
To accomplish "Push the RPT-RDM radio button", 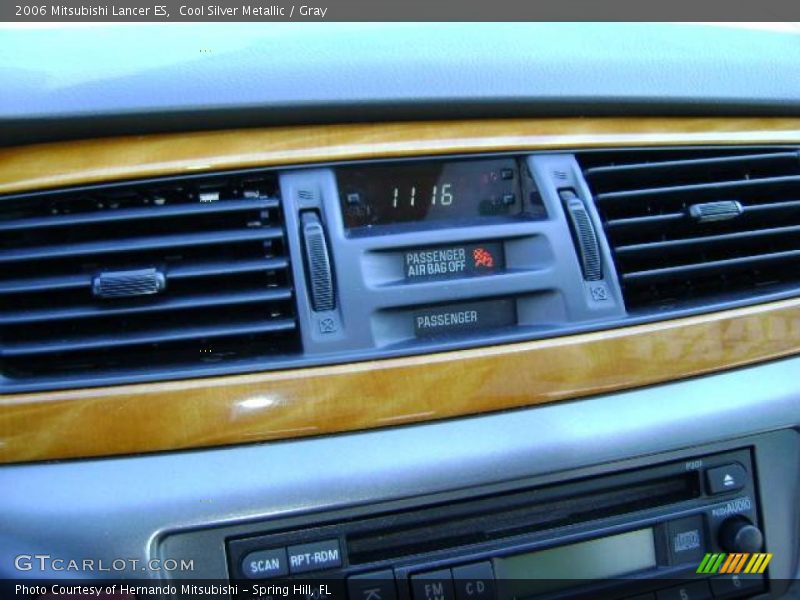I will tap(314, 557).
